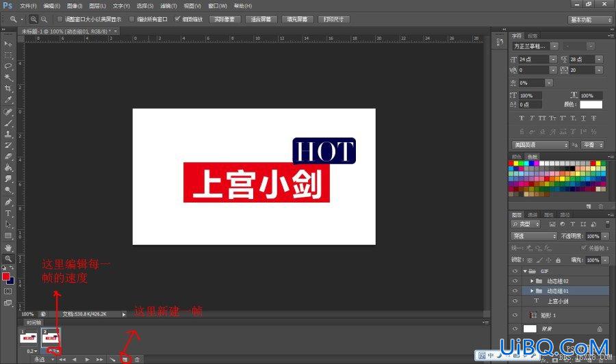
Task: Select the Rectangular Marquee tool
Action: 8,55
